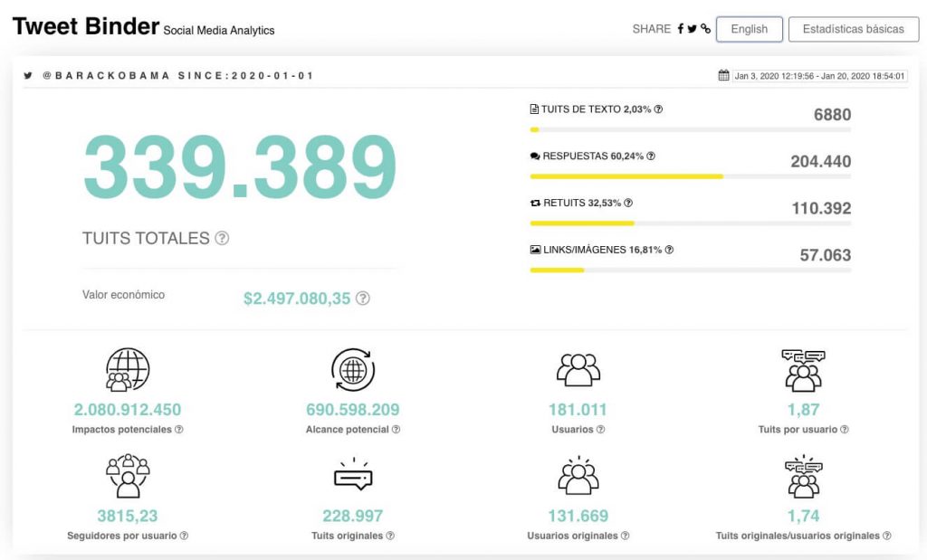927x560 pixels.
Task: Click help icon beside Usuarios originales
Action: click(x=625, y=536)
